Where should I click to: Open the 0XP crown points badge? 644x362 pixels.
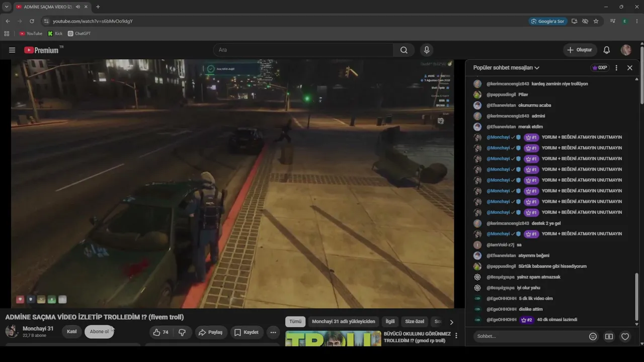(600, 68)
